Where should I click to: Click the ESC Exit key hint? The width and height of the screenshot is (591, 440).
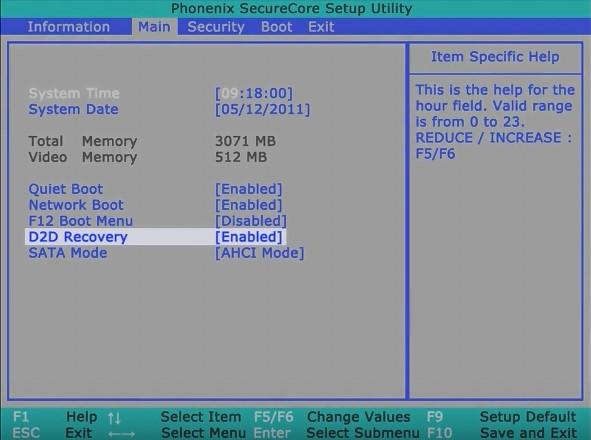point(52,433)
